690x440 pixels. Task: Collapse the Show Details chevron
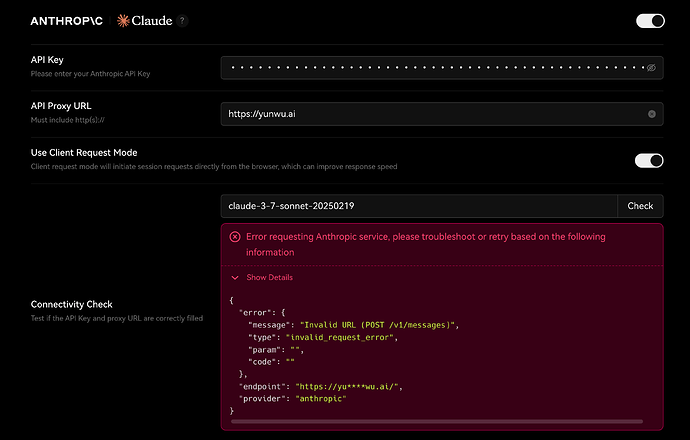235,277
